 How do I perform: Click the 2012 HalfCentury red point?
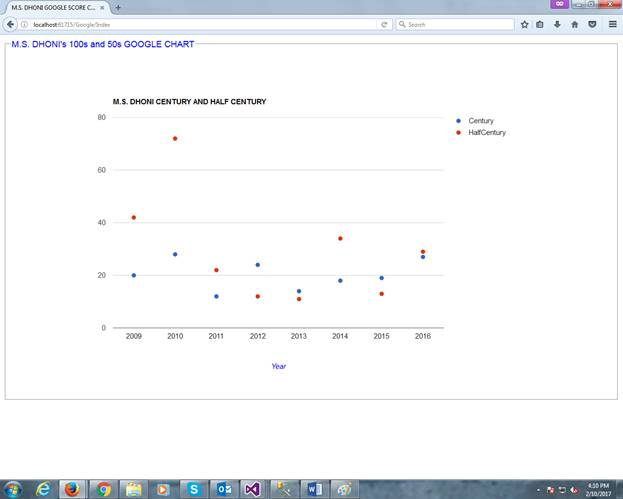click(257, 296)
